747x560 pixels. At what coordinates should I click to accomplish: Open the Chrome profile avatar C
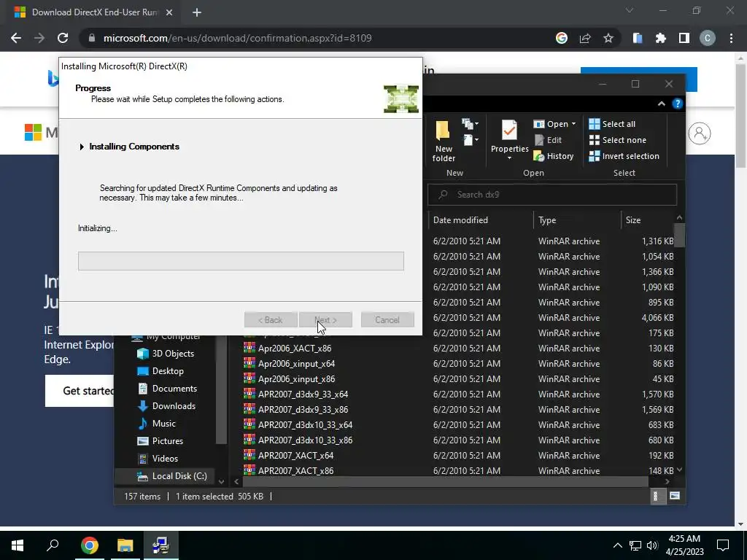point(708,38)
